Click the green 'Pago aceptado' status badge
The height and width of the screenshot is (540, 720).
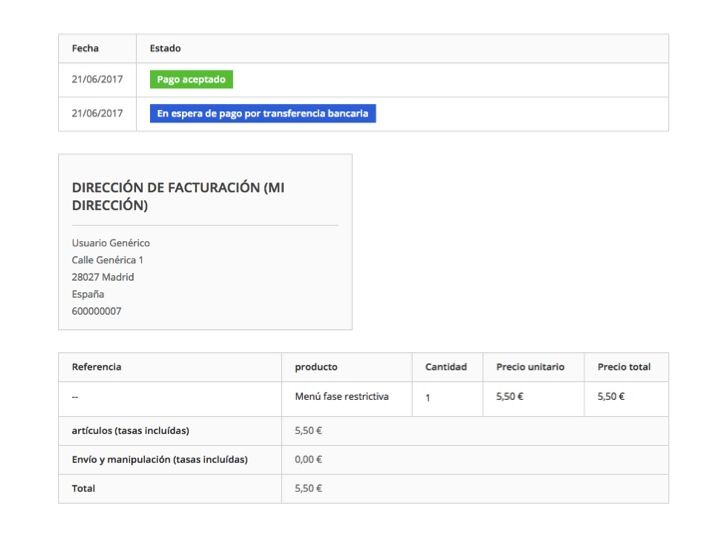point(191,79)
